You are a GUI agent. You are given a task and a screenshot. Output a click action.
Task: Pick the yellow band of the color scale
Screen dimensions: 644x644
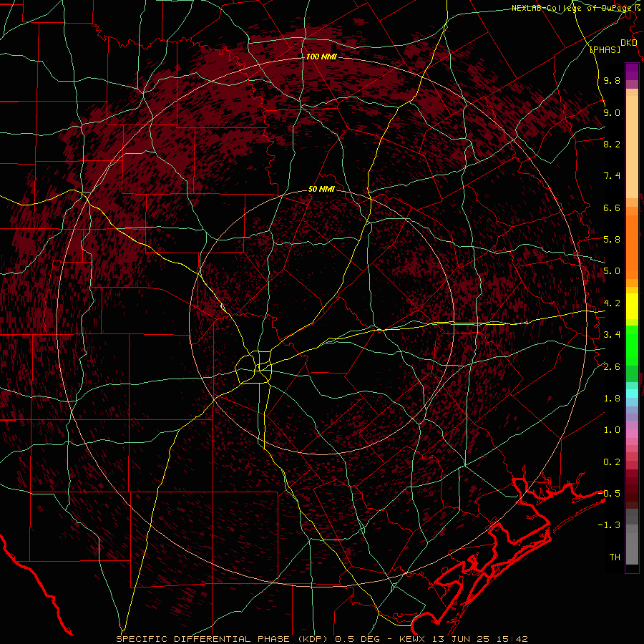point(632,306)
